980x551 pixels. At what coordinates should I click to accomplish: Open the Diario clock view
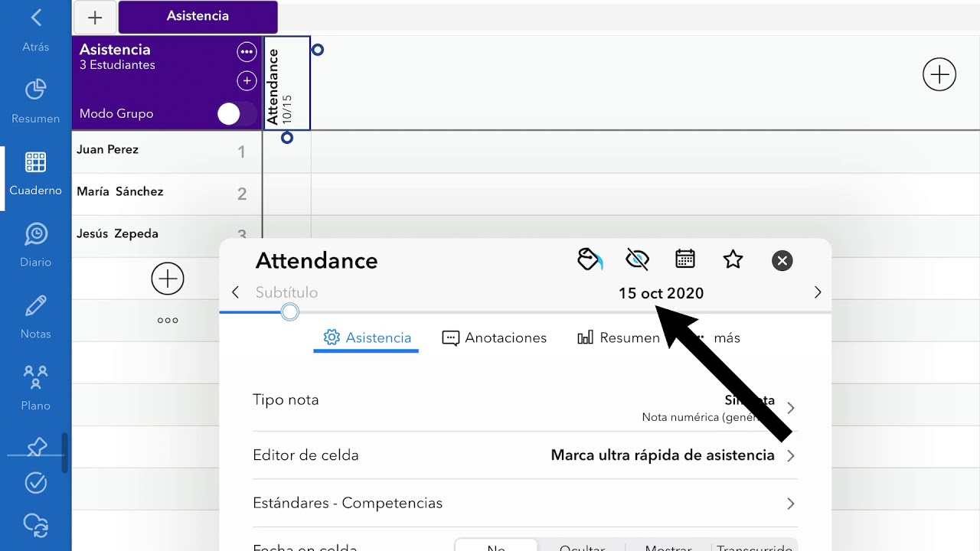pyautogui.click(x=35, y=245)
